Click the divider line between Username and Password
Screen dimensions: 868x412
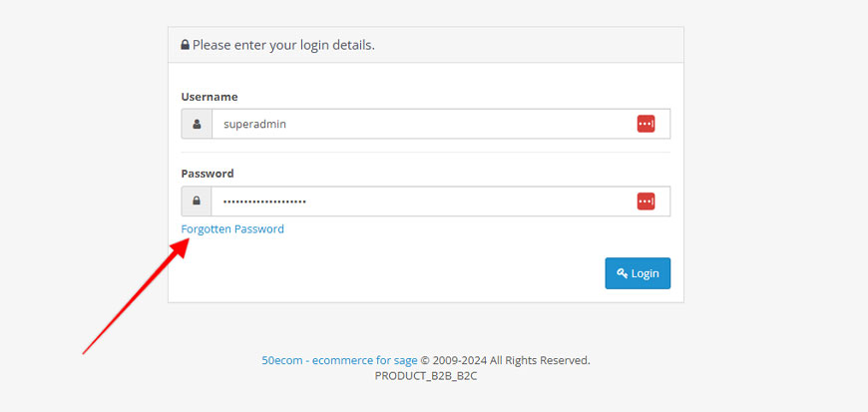426,153
